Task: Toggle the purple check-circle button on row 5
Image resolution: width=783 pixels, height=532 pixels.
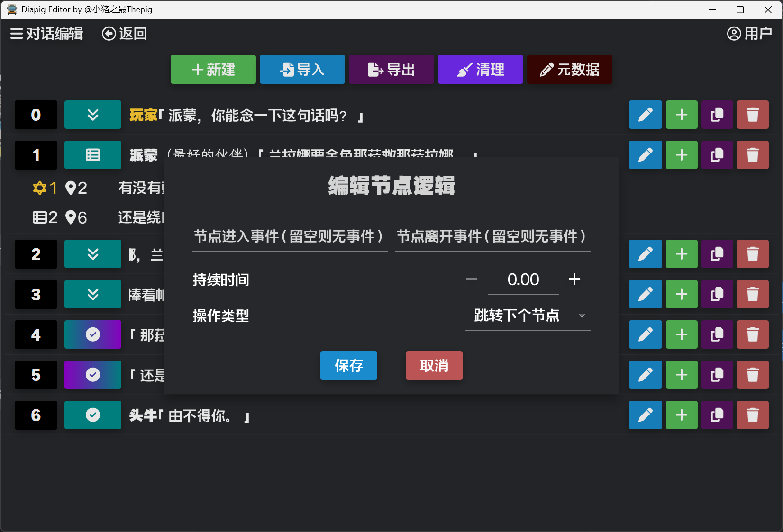Action: point(93,375)
